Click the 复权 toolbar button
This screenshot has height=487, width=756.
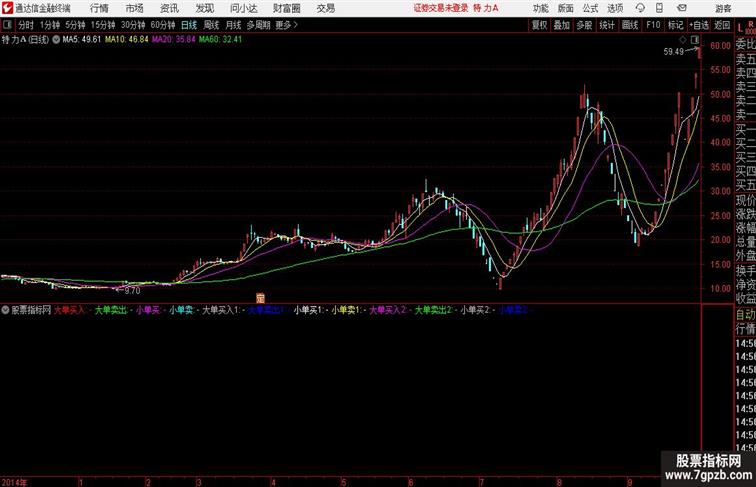tap(540, 25)
